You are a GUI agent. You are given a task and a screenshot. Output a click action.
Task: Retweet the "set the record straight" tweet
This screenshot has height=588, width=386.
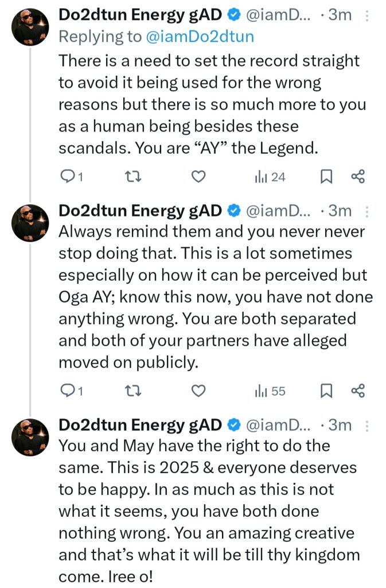point(133,177)
